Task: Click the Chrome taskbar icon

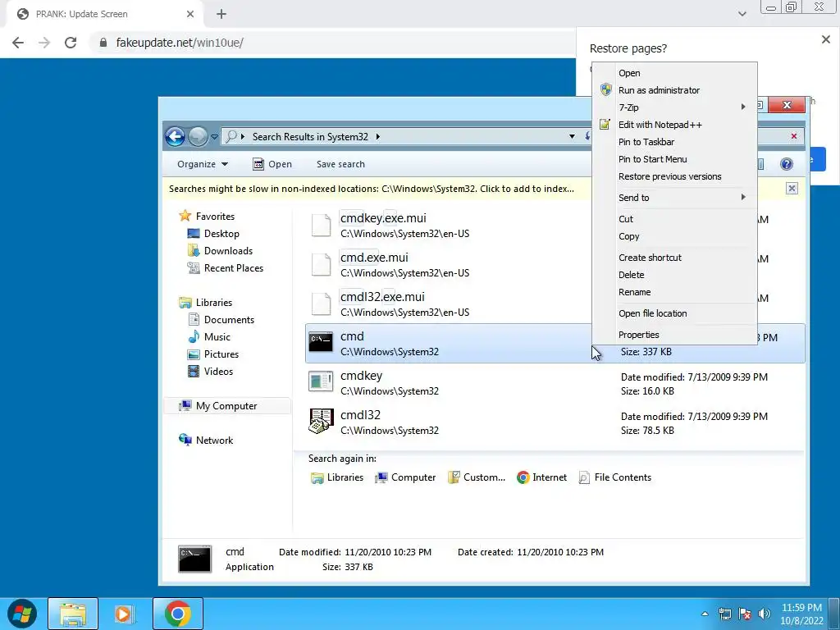Action: click(x=178, y=614)
